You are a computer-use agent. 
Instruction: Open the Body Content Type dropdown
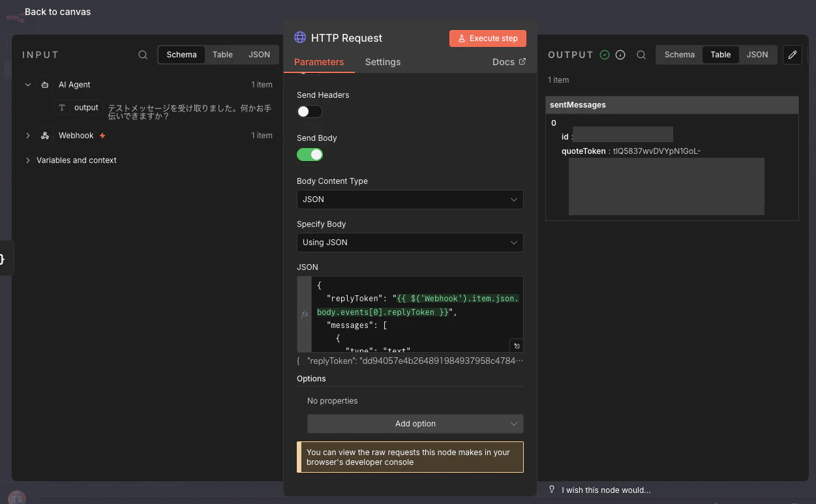(410, 200)
